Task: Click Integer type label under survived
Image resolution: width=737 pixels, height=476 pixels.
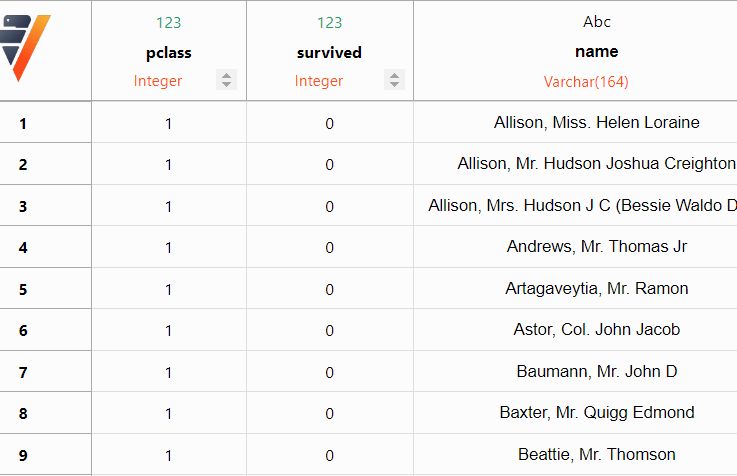Action: click(319, 81)
